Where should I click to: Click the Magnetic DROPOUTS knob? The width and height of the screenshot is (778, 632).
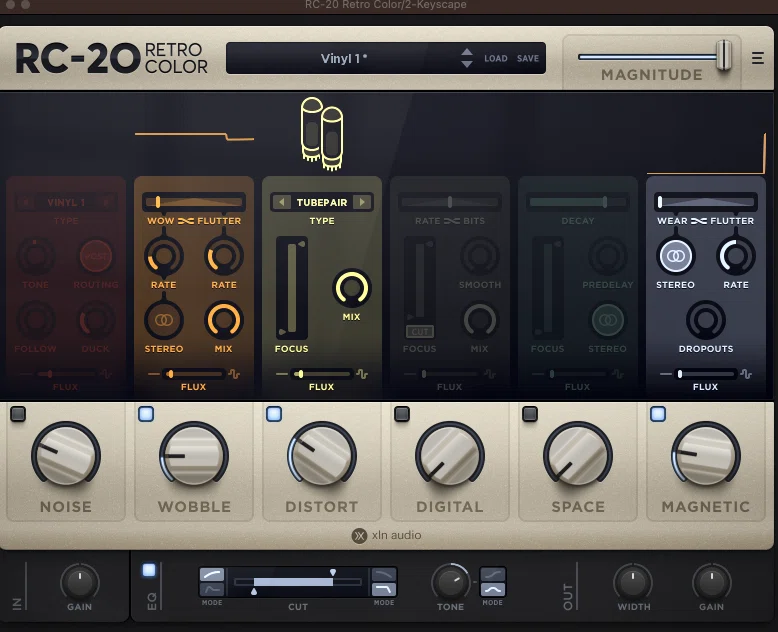click(706, 320)
